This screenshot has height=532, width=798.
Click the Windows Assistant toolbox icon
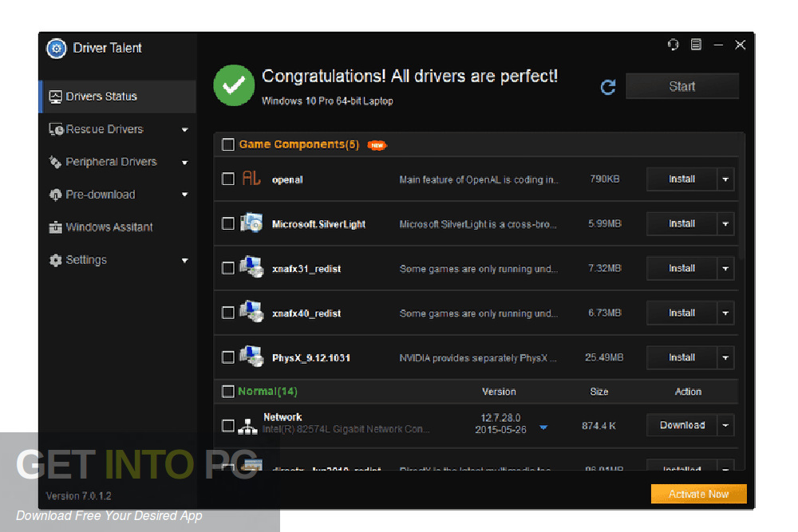pos(55,227)
